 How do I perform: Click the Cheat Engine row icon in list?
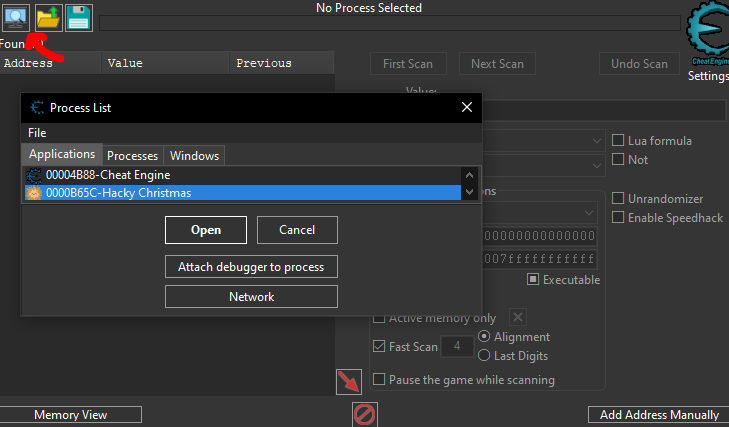[33, 175]
